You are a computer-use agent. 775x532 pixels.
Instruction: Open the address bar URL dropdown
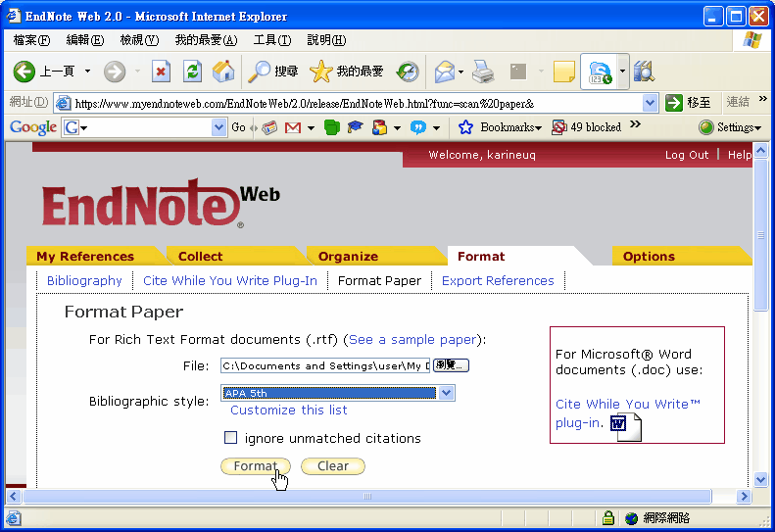pos(651,103)
